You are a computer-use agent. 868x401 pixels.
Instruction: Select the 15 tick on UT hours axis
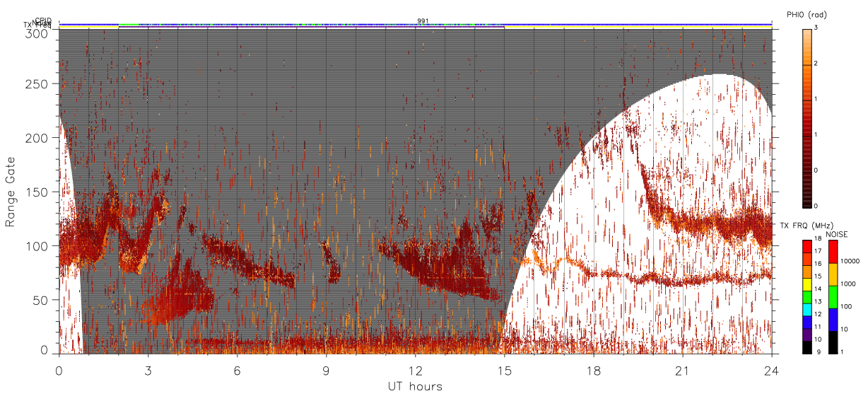point(505,370)
